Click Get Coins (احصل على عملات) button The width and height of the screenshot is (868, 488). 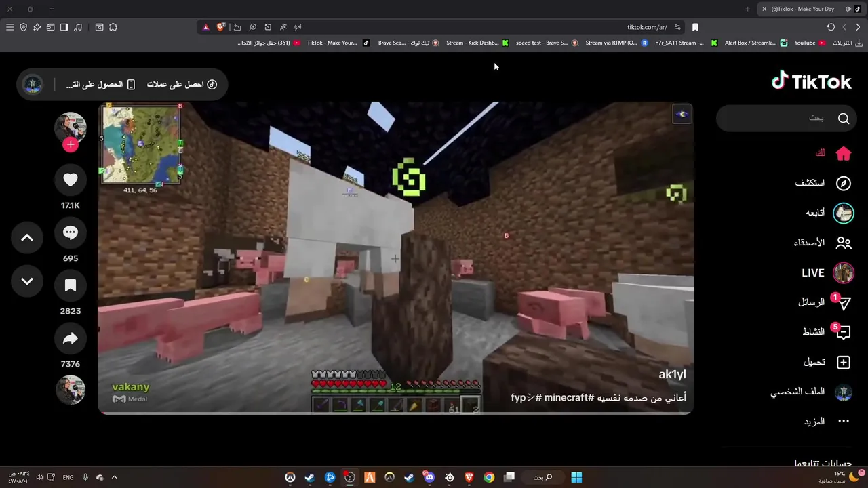click(x=183, y=85)
